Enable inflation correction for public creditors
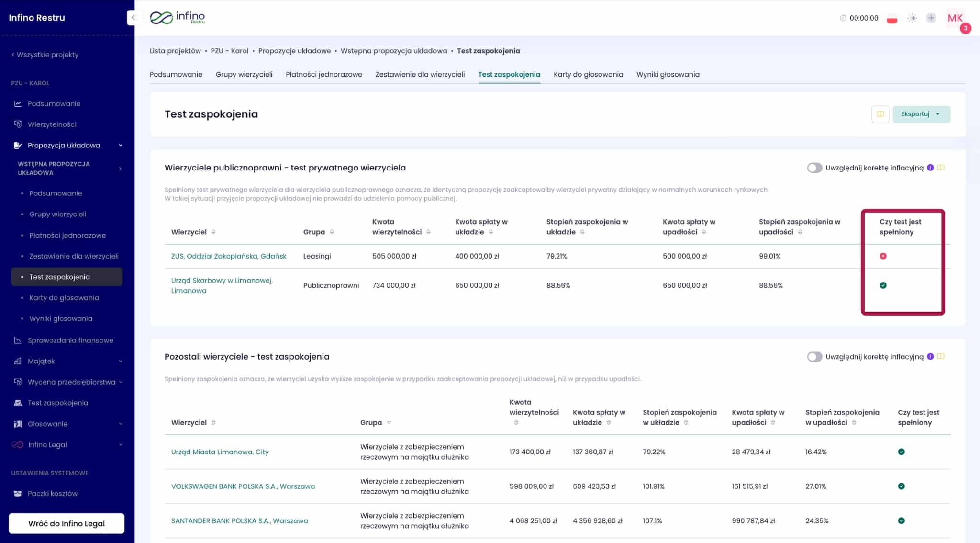Image resolution: width=980 pixels, height=543 pixels. pos(814,168)
